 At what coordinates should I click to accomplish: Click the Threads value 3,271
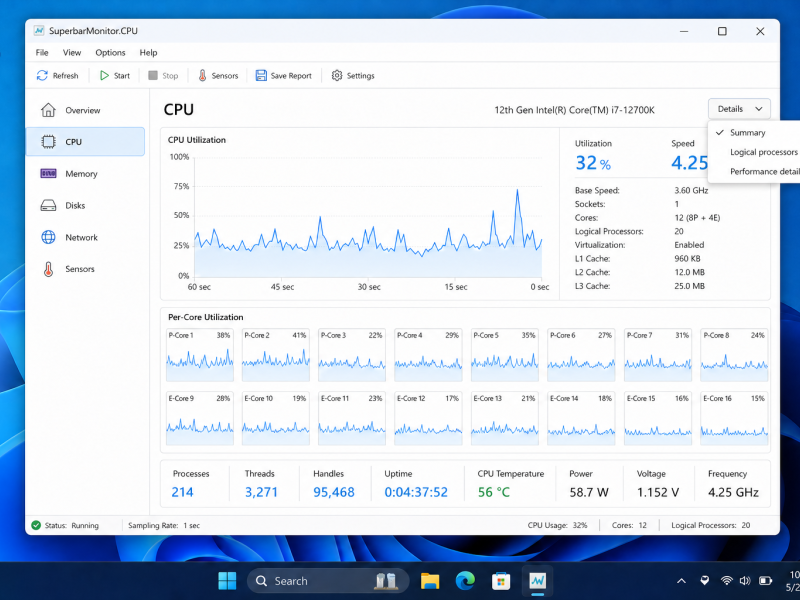coord(261,492)
